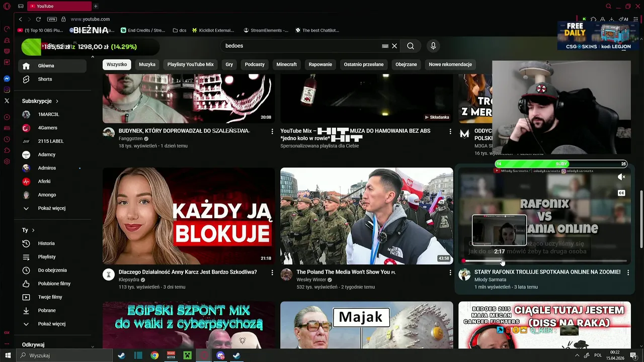The height and width of the screenshot is (362, 644).
Task: Open browser search in tabs magnifier
Action: (608, 6)
